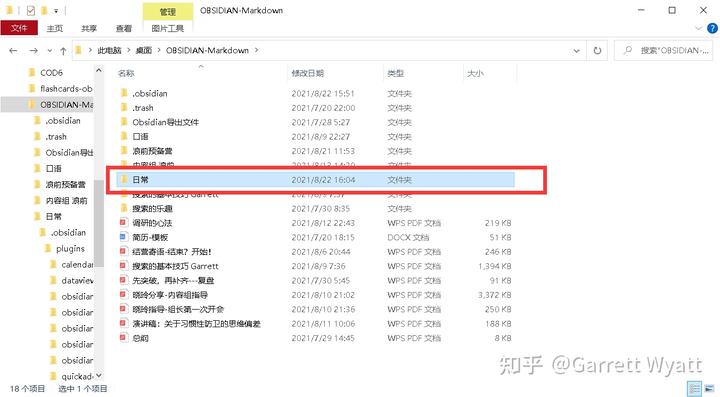Click the navigation pane scroll down arrow
This screenshot has width=720, height=397.
coord(99,376)
